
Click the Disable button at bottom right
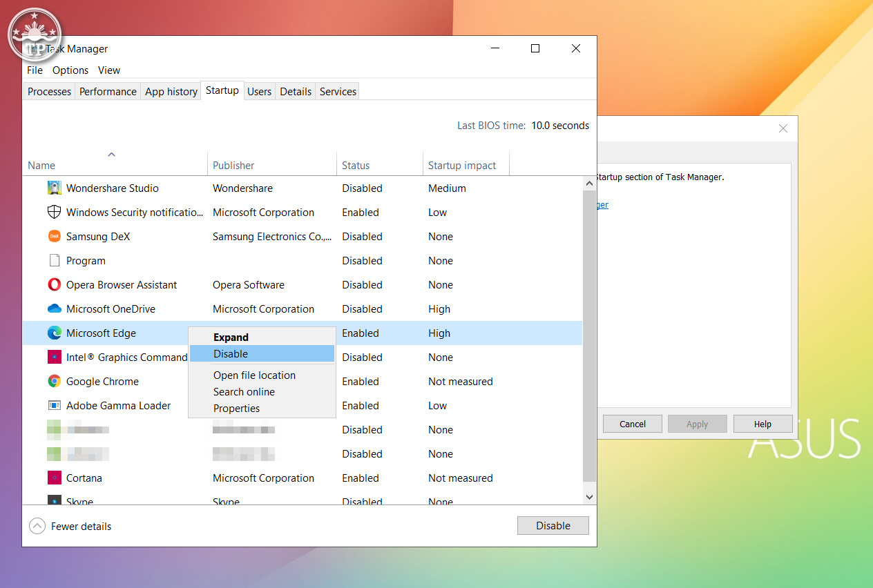(553, 525)
